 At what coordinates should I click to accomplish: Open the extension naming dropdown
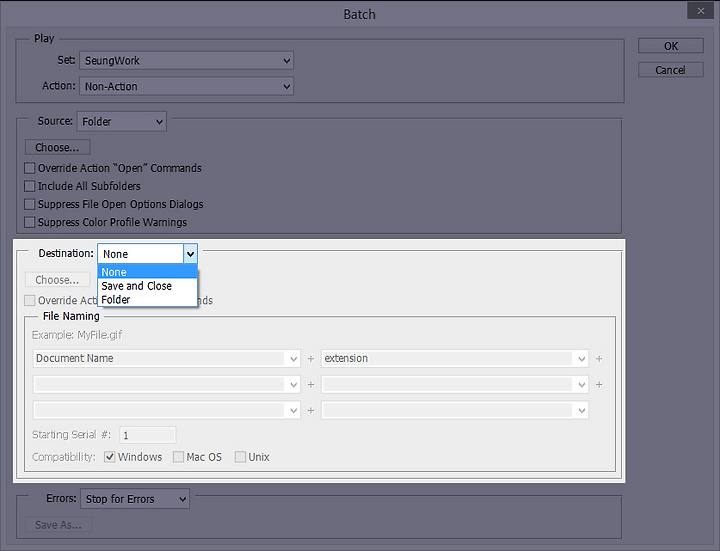click(455, 359)
